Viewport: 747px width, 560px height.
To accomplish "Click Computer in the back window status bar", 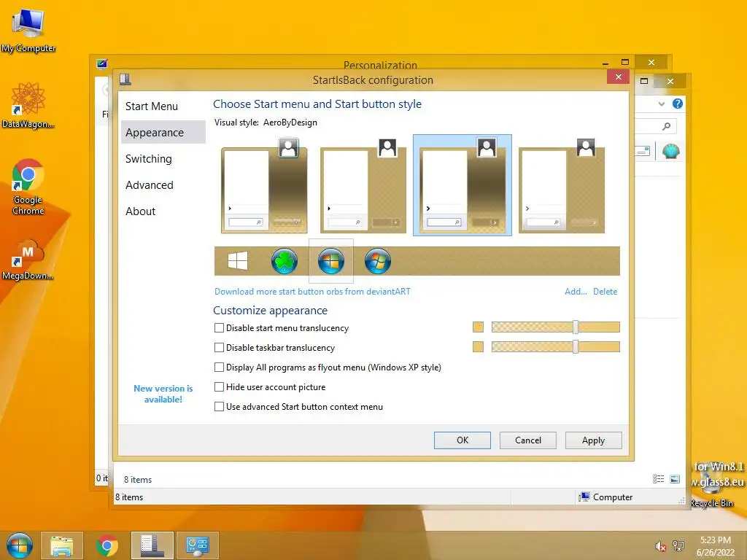I will pyautogui.click(x=605, y=497).
